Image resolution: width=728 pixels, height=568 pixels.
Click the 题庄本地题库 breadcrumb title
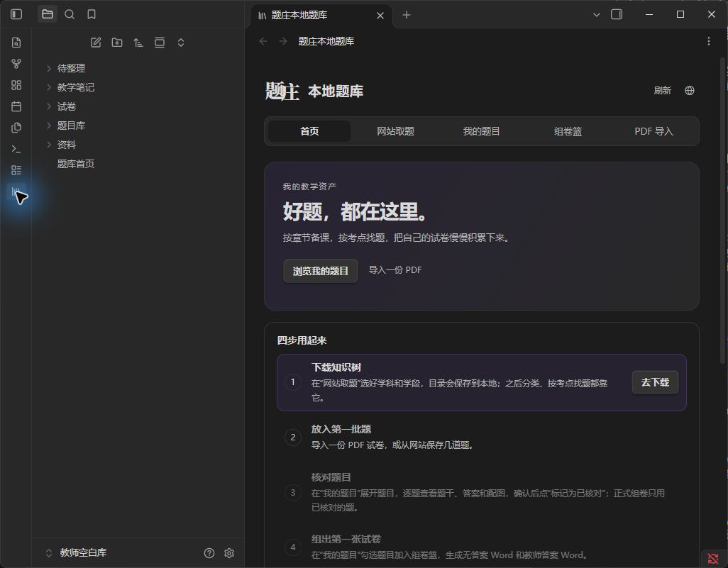tap(326, 41)
